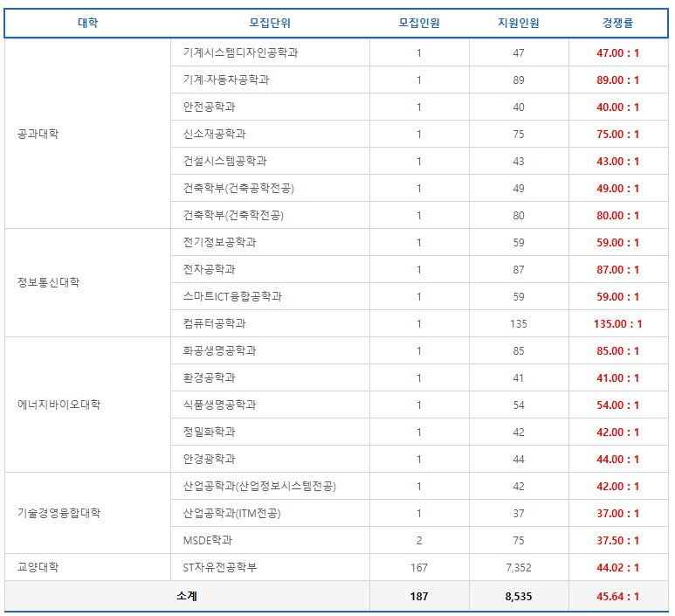675x616 pixels.
Task: Click applicant count 135 for 컴퓨터공학과
Action: [x=519, y=324]
